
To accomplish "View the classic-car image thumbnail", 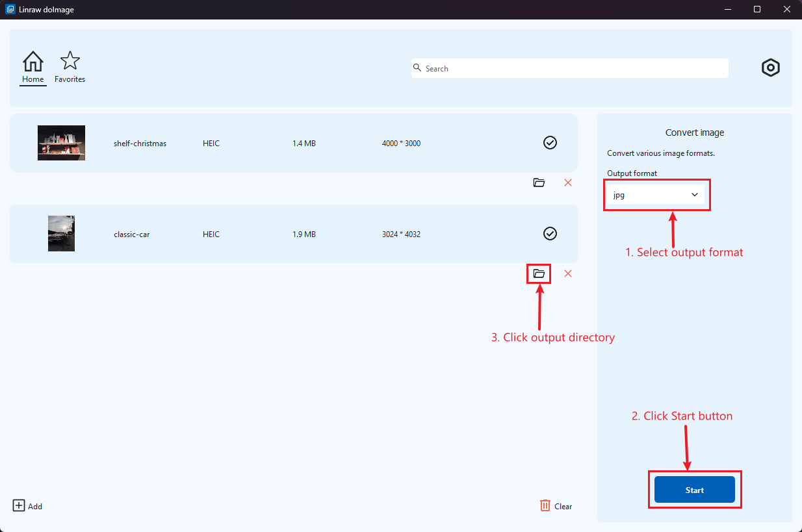I will 61,233.
